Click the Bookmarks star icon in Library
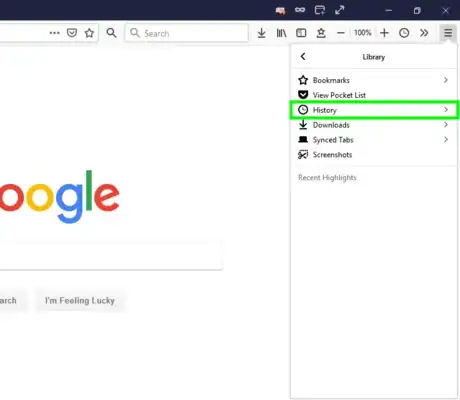 click(303, 80)
